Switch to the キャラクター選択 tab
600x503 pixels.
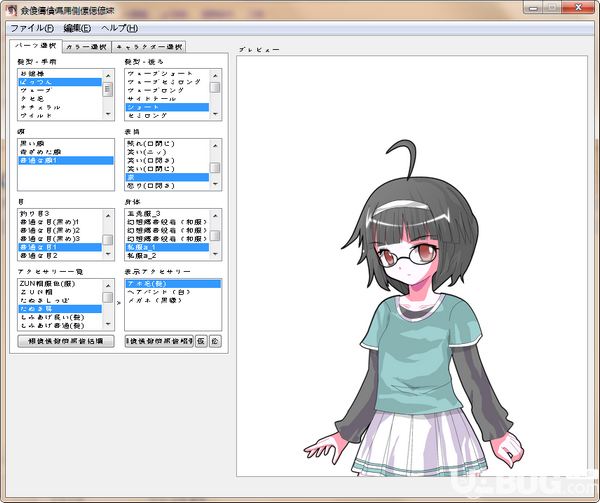point(149,47)
